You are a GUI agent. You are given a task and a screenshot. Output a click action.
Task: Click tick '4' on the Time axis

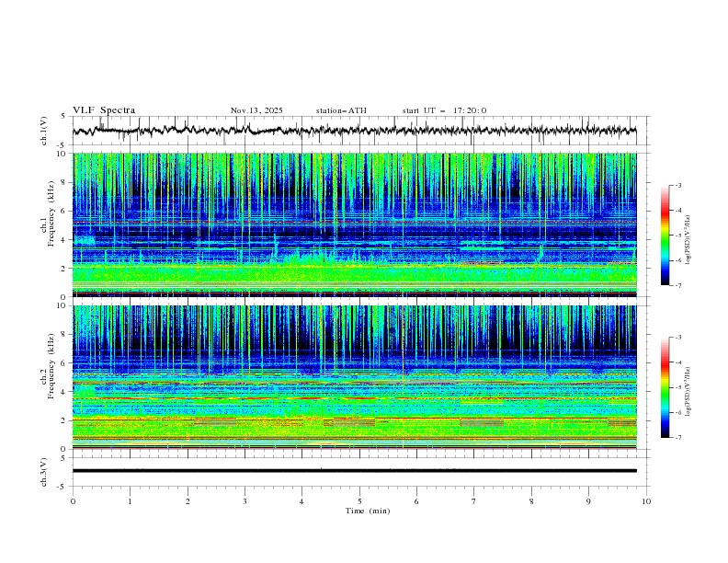click(x=301, y=501)
